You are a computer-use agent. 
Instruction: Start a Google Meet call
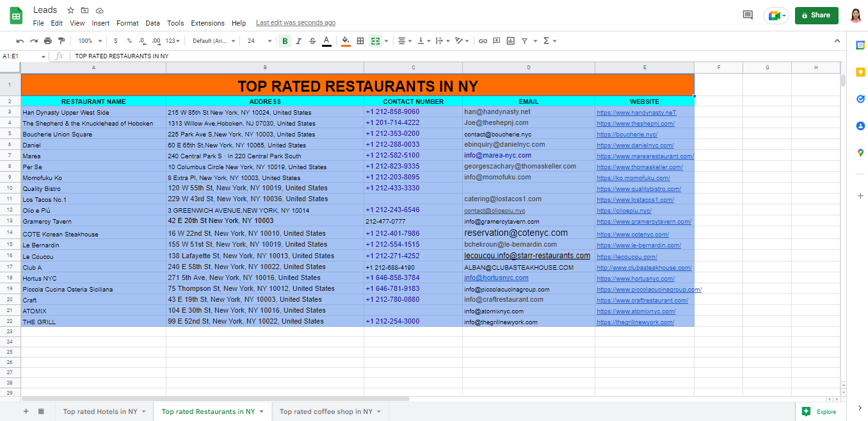(776, 16)
